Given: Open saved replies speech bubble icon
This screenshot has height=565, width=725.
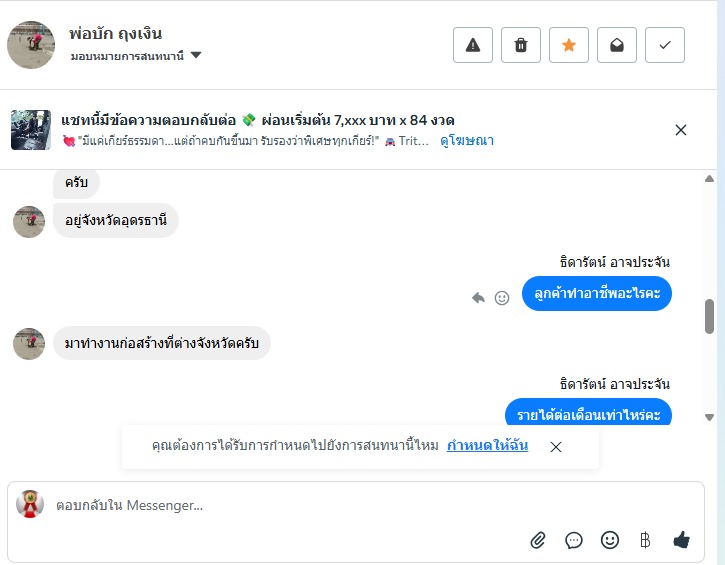Looking at the screenshot, I should [574, 540].
